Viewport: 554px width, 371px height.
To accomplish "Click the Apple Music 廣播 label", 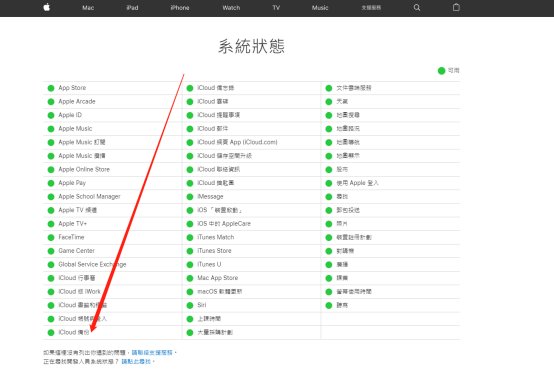I will (x=82, y=156).
